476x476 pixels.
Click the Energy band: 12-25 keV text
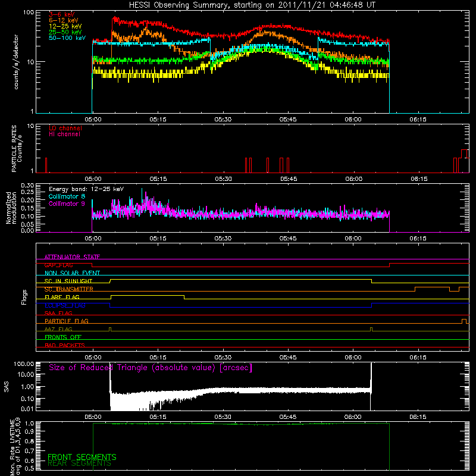tap(86, 189)
